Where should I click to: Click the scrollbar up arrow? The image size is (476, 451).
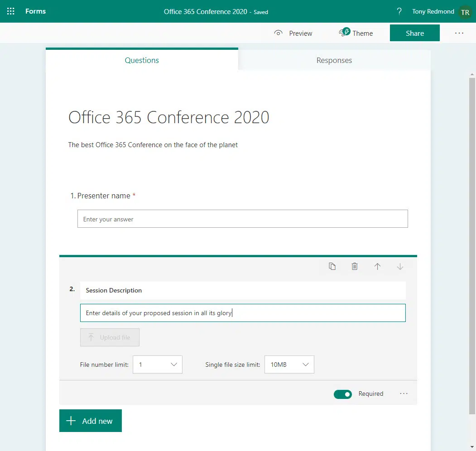click(472, 74)
